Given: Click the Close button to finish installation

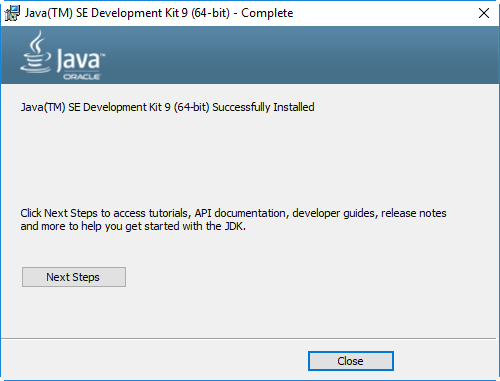Looking at the screenshot, I should click(351, 361).
